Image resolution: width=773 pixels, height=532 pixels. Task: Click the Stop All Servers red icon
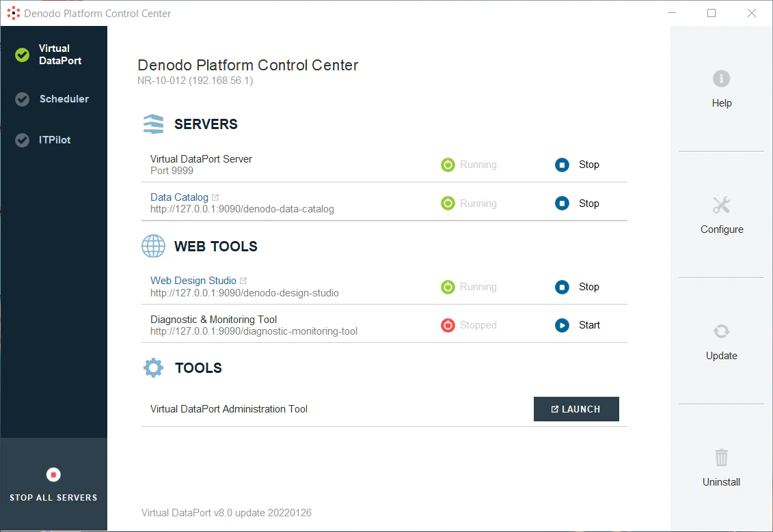53,475
